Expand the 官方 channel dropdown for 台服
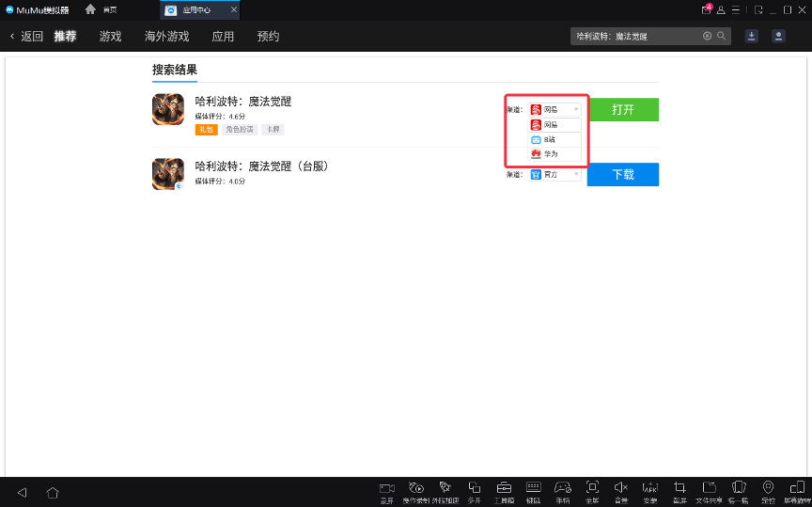This screenshot has width=812, height=507. click(554, 174)
